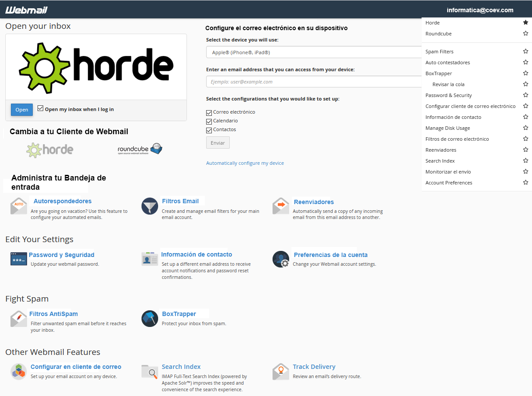Switch to Roundcube webmail client logo
532x396 pixels.
(140, 149)
